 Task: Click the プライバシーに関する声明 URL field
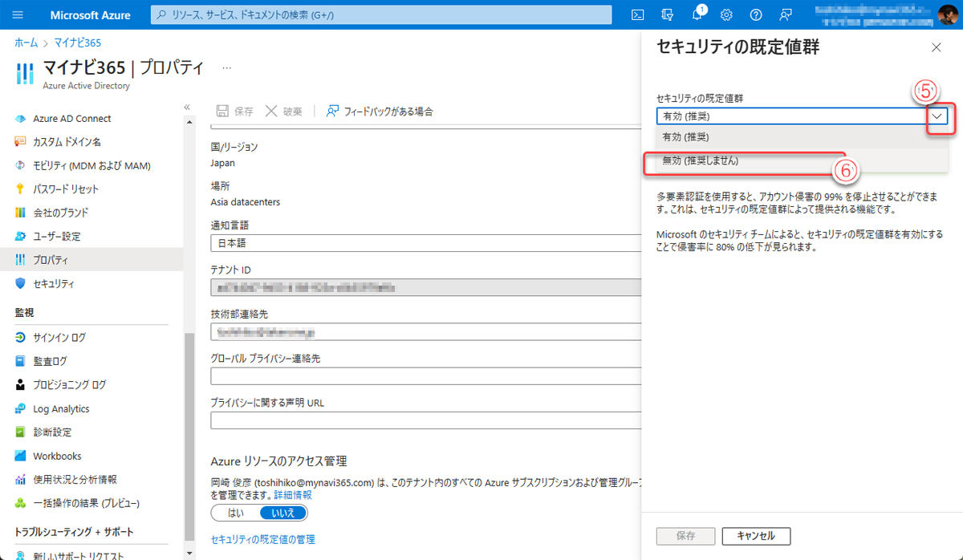click(x=426, y=420)
